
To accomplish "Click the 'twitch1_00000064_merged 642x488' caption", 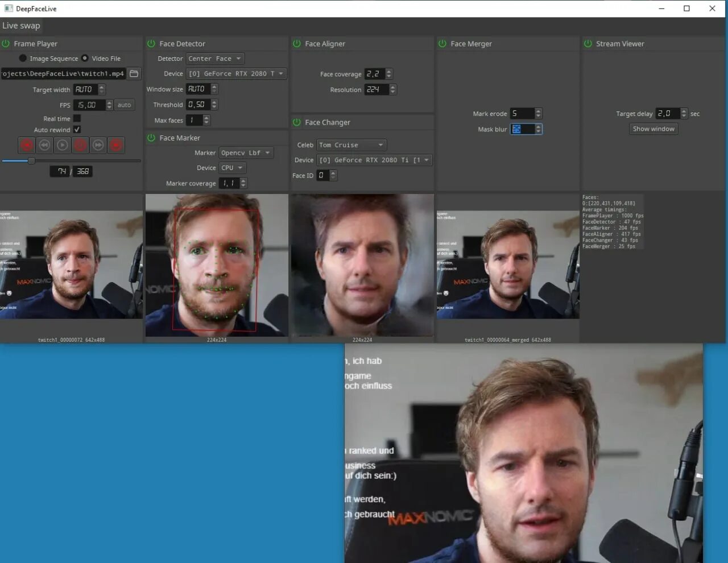I will (508, 340).
